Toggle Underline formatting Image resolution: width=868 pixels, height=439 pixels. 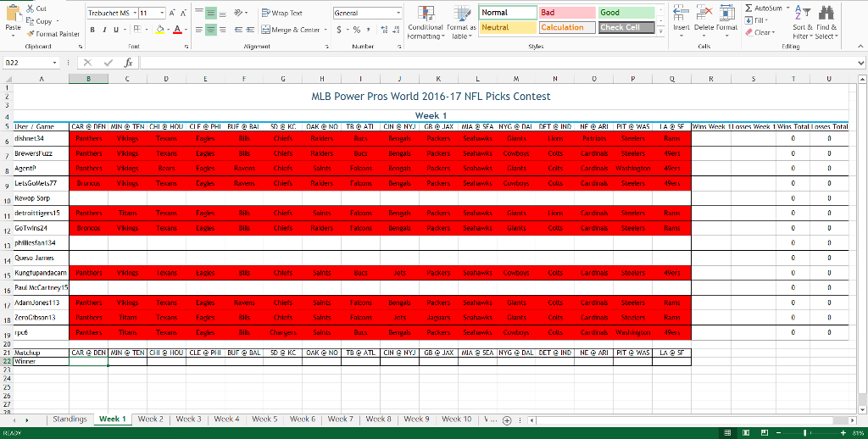(115, 30)
